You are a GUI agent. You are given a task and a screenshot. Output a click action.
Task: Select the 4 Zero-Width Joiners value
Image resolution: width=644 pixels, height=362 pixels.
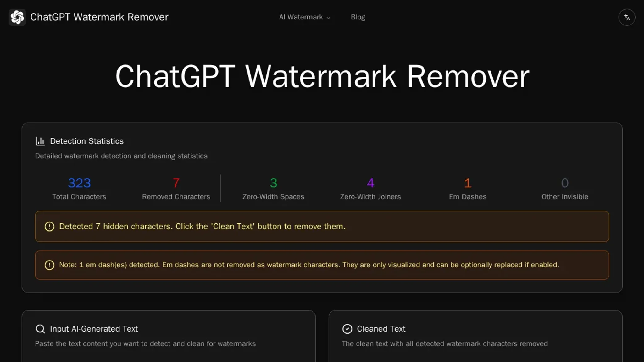click(370, 183)
